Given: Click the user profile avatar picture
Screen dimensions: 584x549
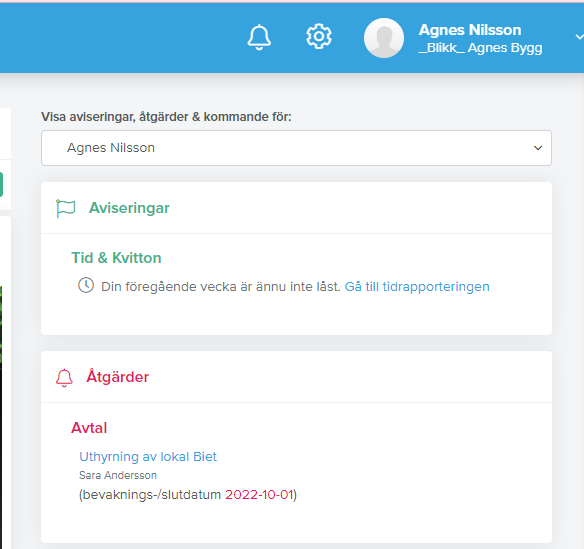Looking at the screenshot, I should [x=384, y=38].
